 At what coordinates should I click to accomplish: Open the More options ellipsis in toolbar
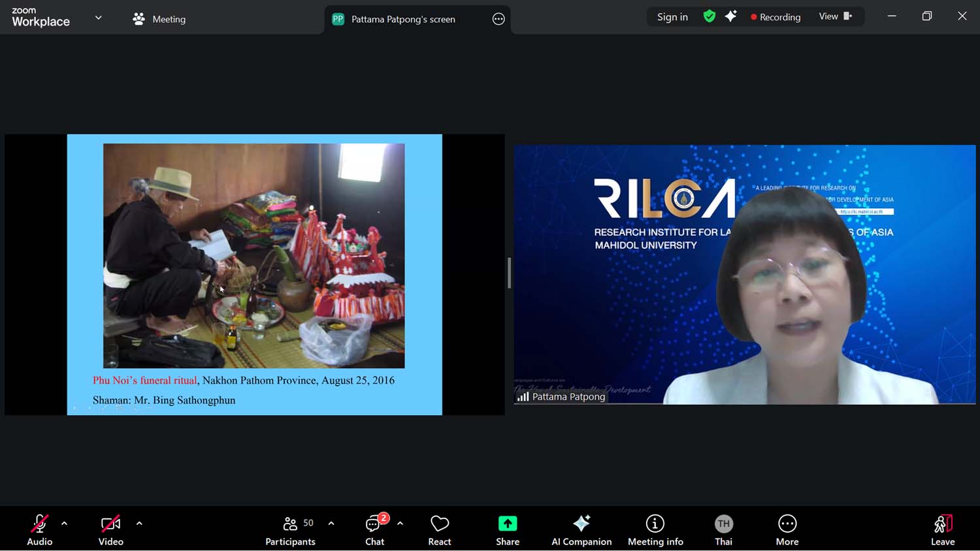[x=787, y=529]
